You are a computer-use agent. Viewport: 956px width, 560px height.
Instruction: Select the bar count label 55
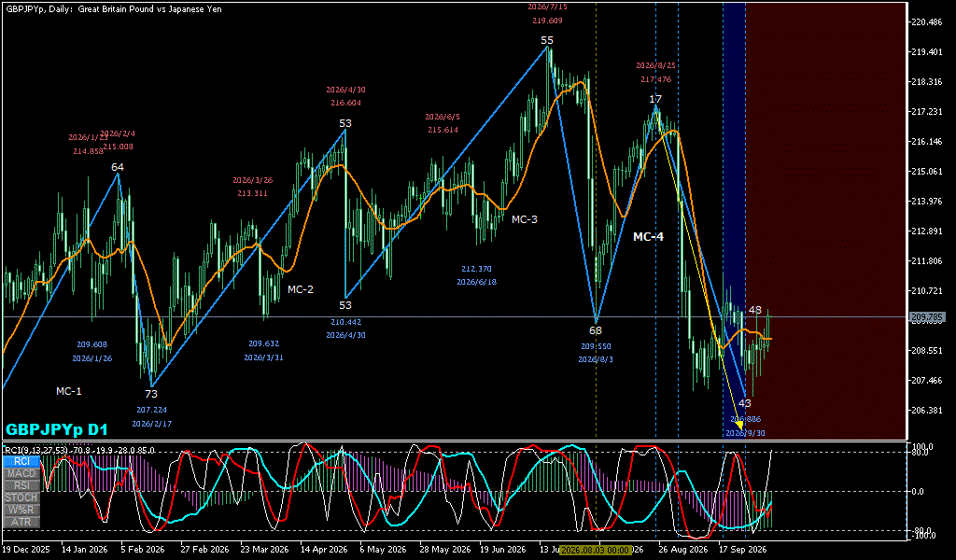(x=547, y=41)
